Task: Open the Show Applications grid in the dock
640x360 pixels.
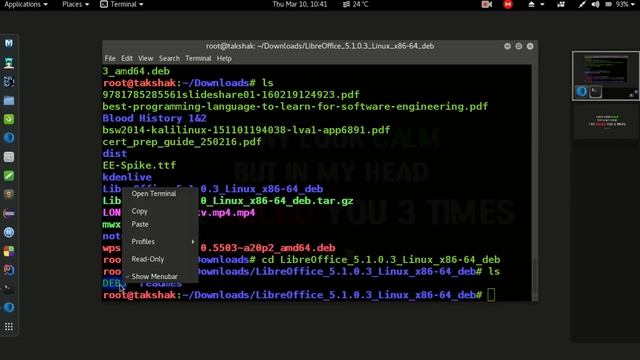Action: [x=9, y=327]
